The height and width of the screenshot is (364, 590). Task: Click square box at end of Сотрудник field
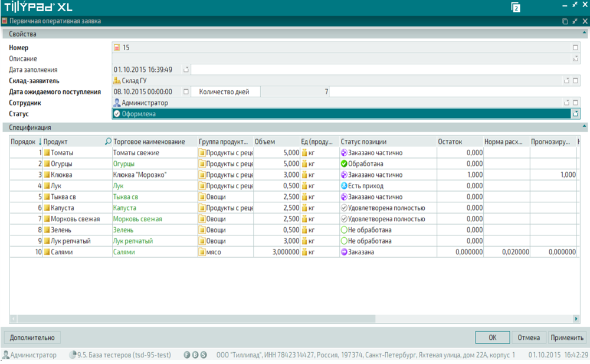[575, 103]
